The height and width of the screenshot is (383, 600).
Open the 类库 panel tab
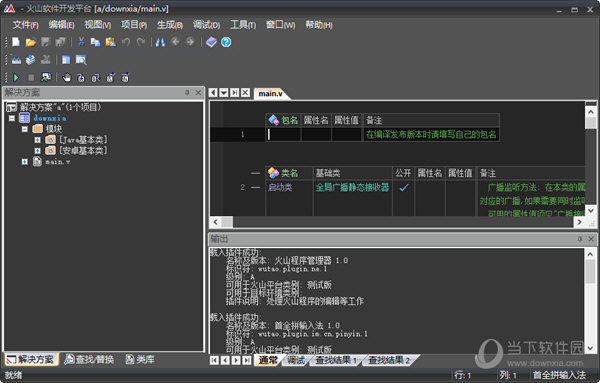tap(140, 359)
